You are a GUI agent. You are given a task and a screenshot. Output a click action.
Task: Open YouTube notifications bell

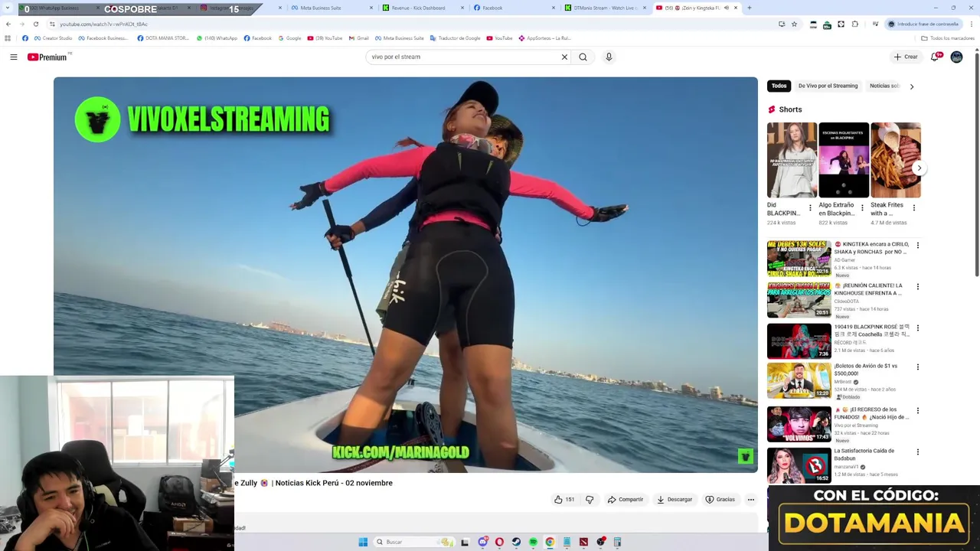pyautogui.click(x=935, y=57)
